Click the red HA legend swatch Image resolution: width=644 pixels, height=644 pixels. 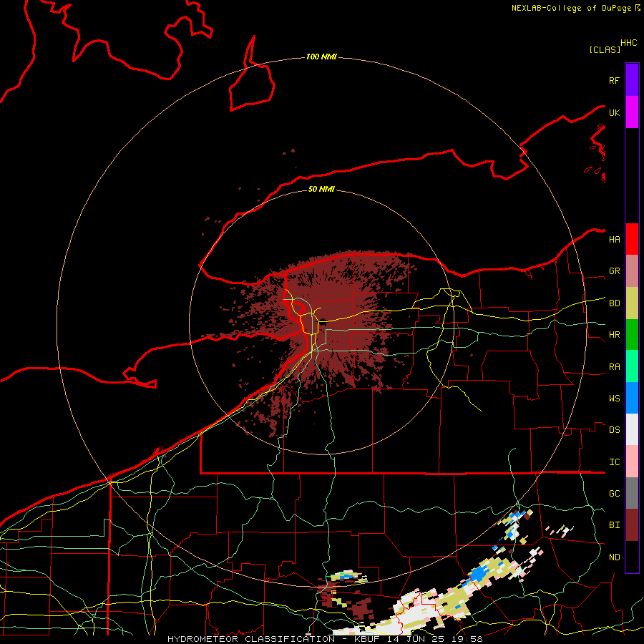click(x=632, y=239)
